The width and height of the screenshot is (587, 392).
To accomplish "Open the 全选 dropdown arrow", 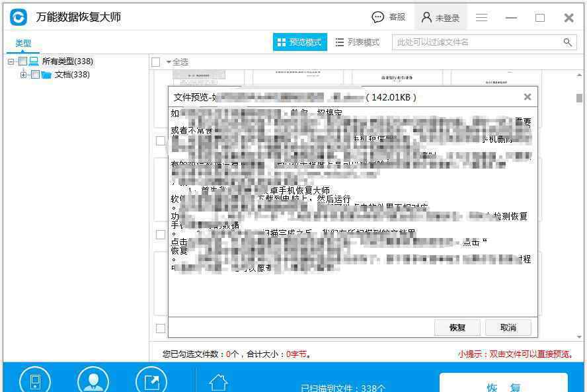I will pos(169,61).
